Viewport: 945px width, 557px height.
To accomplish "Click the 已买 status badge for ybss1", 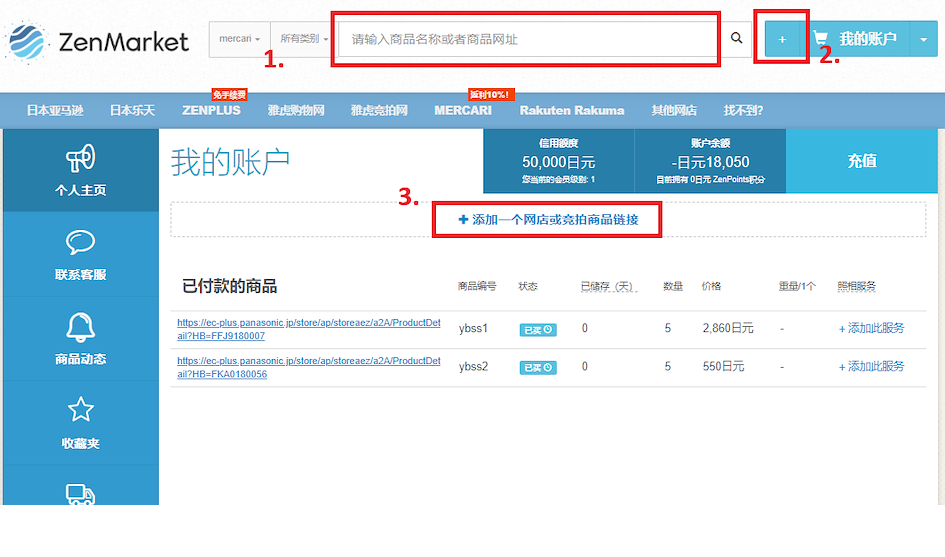I will [538, 330].
